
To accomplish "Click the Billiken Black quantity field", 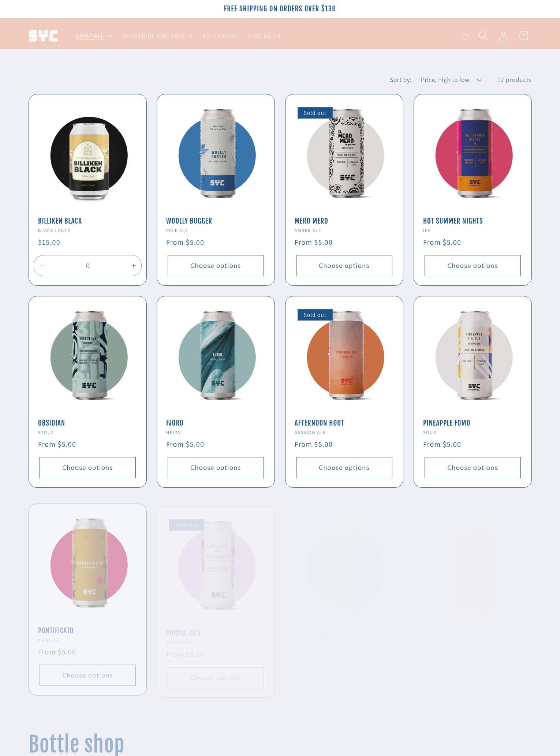I will (x=88, y=266).
